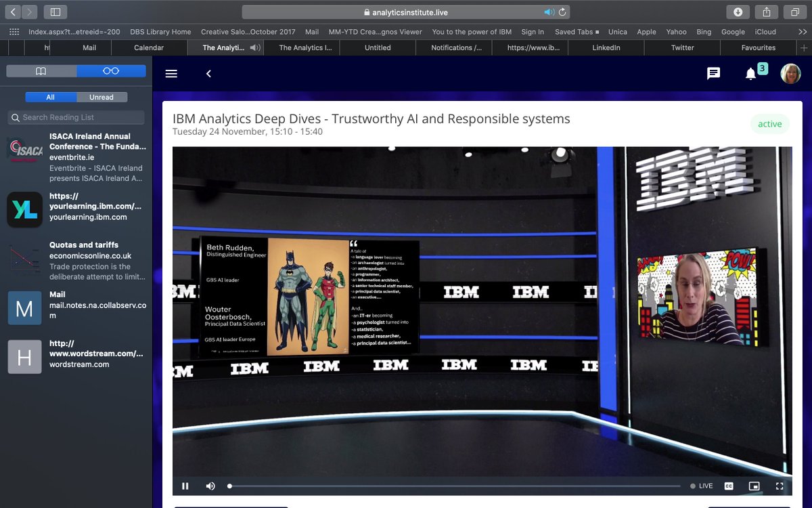
Task: Switch to the Untitled tab
Action: pyautogui.click(x=378, y=47)
